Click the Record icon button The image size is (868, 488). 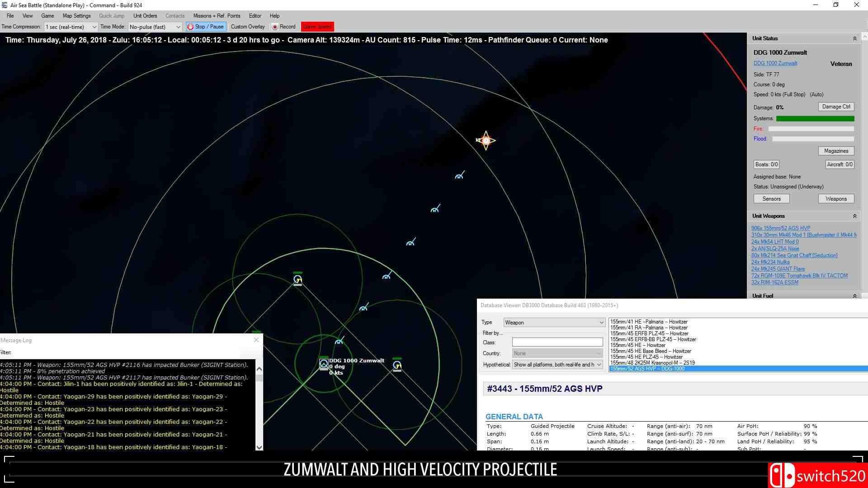click(275, 27)
